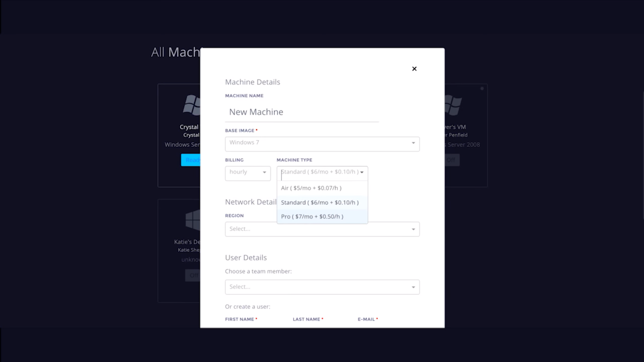The width and height of the screenshot is (644, 362).
Task: Collapse Machine Type via its caret arrow
Action: point(362,172)
